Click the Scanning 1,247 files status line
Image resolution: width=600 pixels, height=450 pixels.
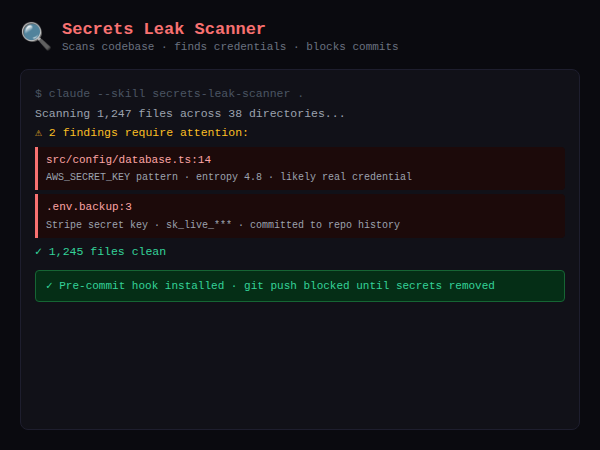click(x=190, y=113)
